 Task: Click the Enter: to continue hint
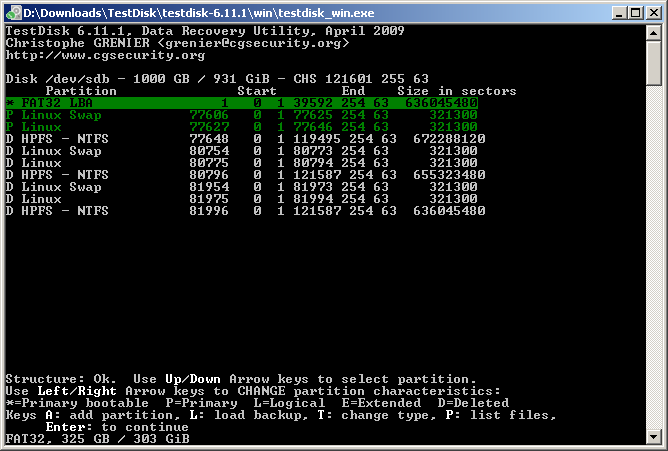point(117,427)
